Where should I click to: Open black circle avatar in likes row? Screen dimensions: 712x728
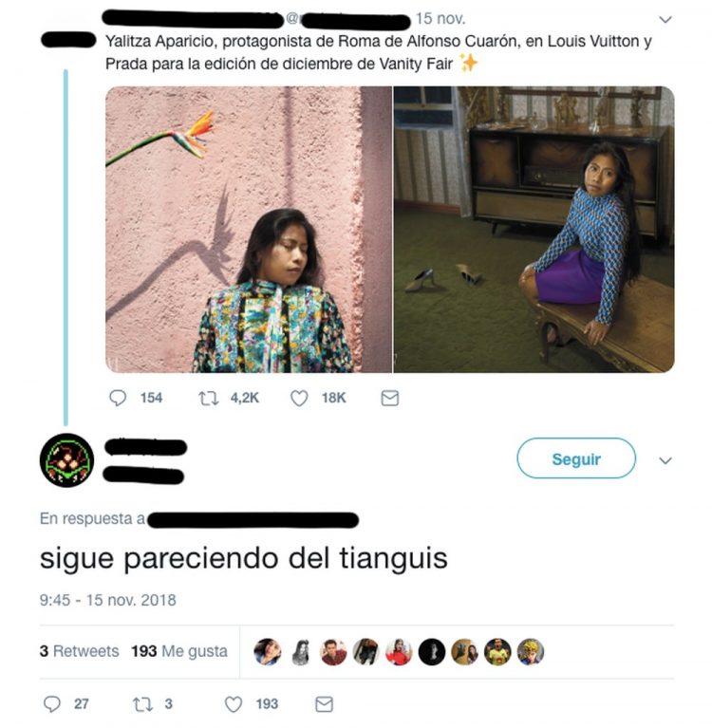click(432, 652)
